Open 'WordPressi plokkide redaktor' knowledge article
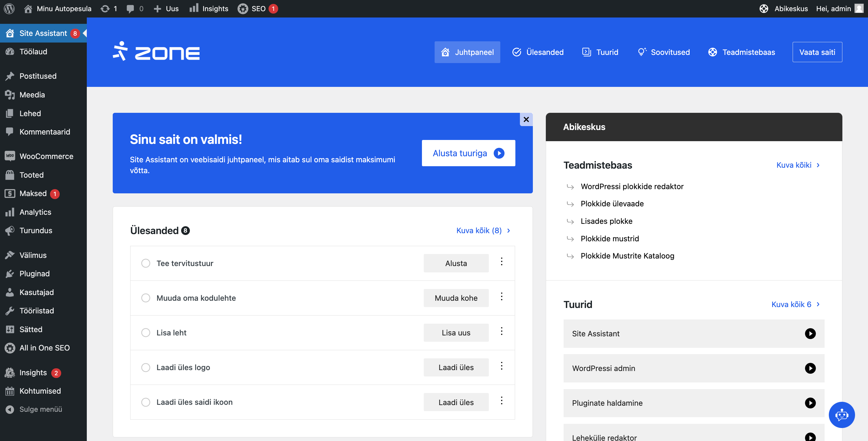 [632, 186]
